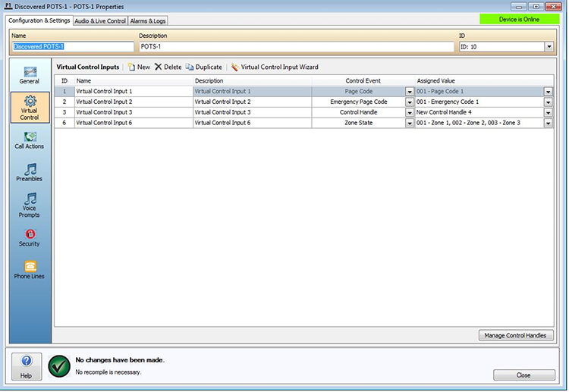
Task: Duplicate the selected virtual control input
Action: tap(204, 67)
